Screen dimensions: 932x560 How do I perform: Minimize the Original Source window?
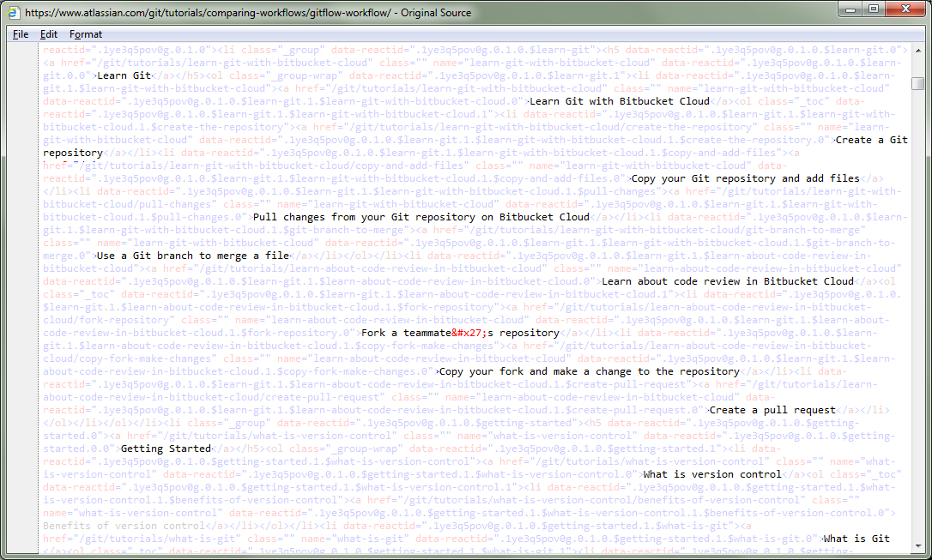(850, 9)
